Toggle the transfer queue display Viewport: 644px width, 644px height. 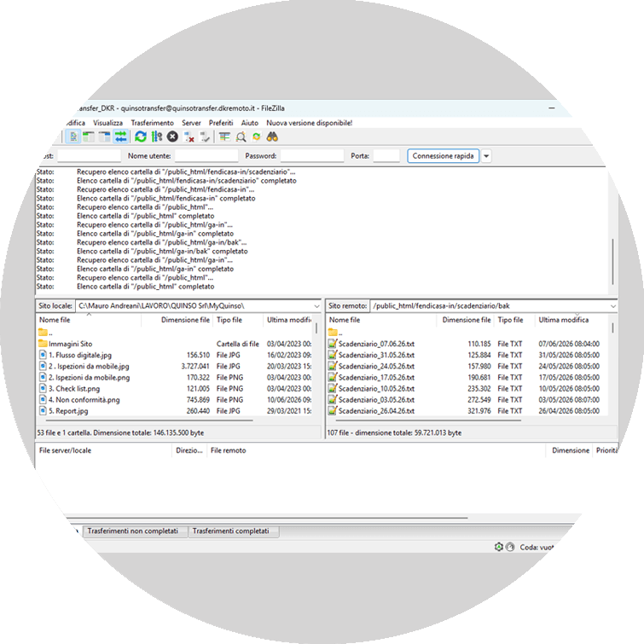click(x=121, y=136)
